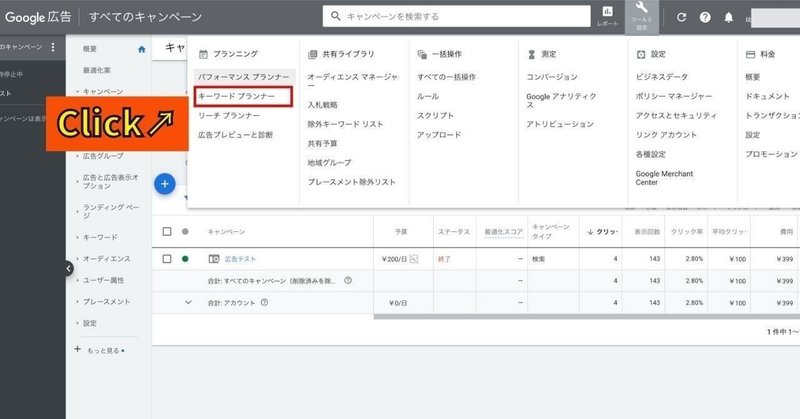
Task: Click the 測定 hourglass section icon
Action: (532, 54)
